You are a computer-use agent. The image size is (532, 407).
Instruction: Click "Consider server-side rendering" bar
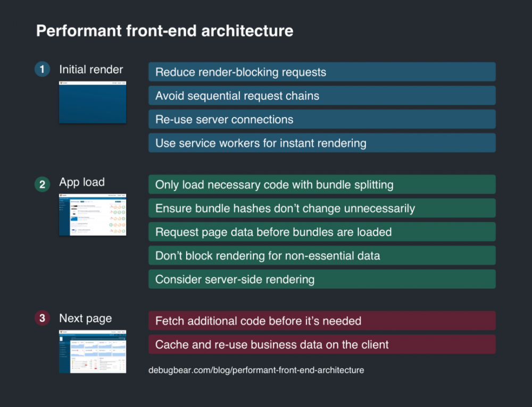(322, 279)
